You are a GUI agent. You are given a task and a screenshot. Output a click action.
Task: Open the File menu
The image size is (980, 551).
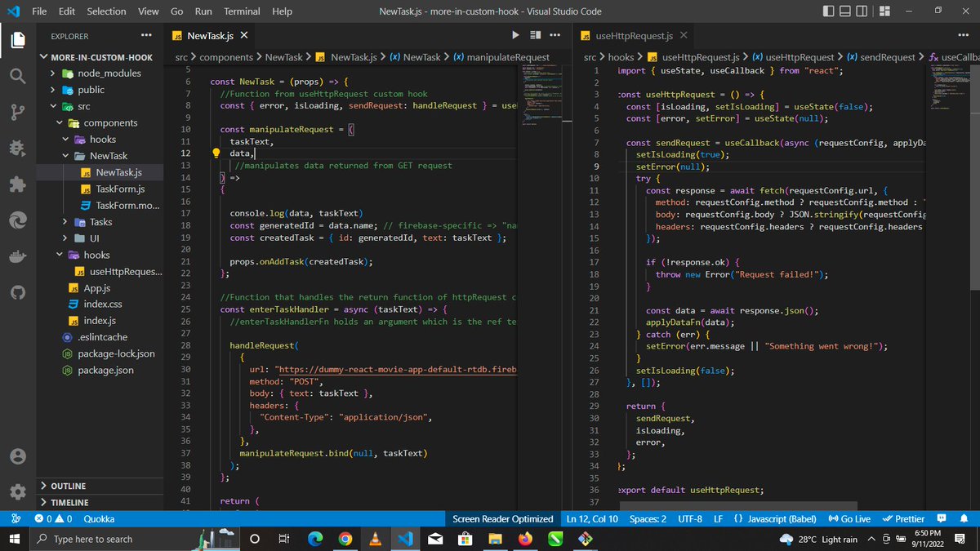click(x=39, y=11)
